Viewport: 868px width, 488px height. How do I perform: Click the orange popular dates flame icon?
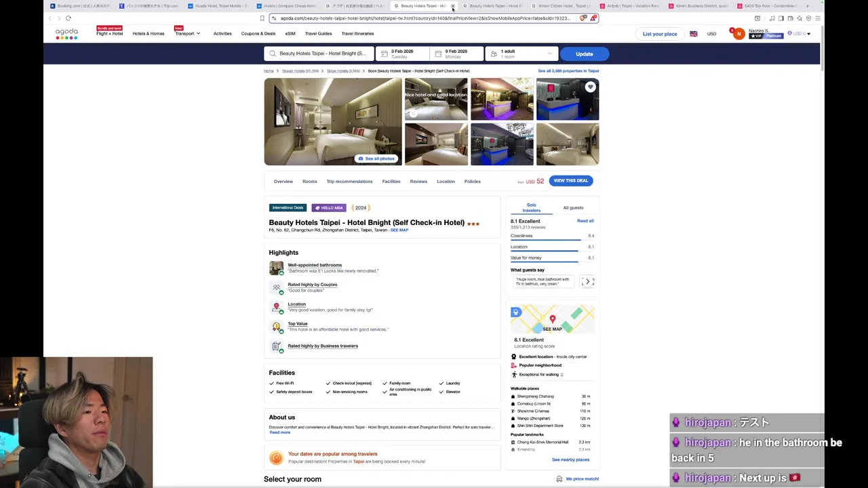point(276,458)
